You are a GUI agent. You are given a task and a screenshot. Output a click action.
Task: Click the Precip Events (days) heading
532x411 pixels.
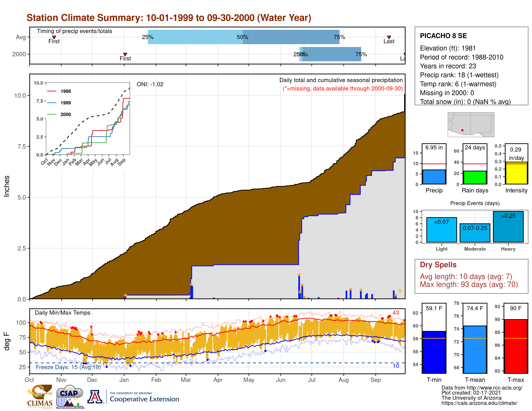(x=475, y=203)
